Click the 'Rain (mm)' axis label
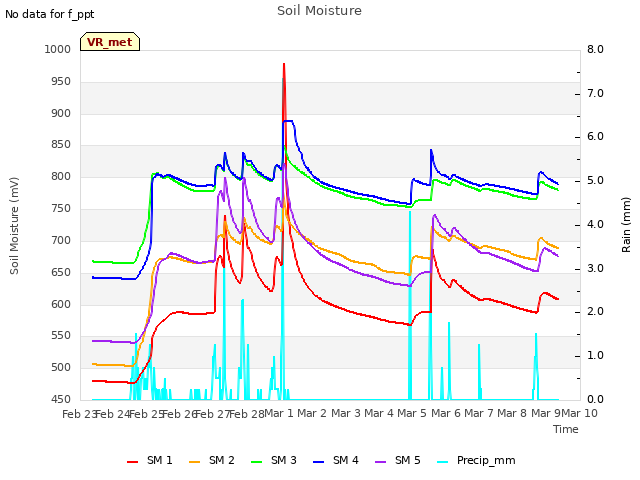Viewport: 640px width, 480px height. pos(626,225)
